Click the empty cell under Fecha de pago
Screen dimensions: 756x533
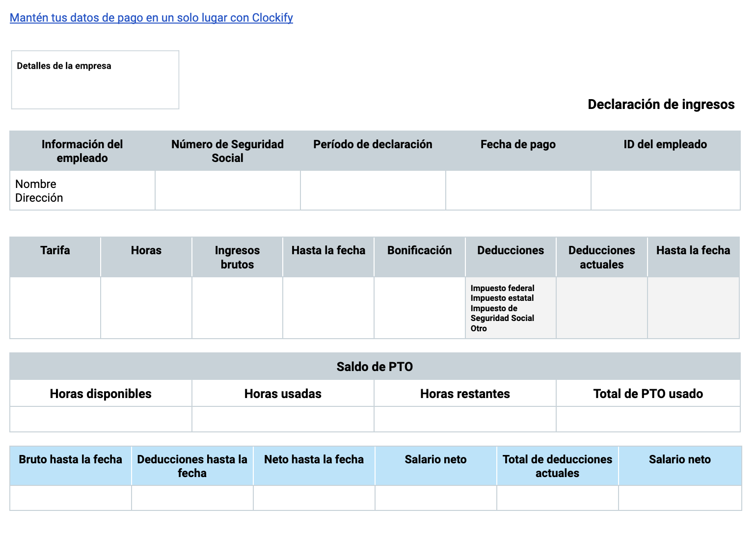tap(518, 190)
